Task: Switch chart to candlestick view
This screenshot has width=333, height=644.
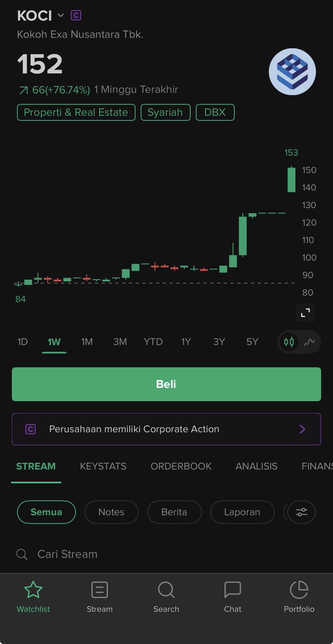Action: (289, 342)
